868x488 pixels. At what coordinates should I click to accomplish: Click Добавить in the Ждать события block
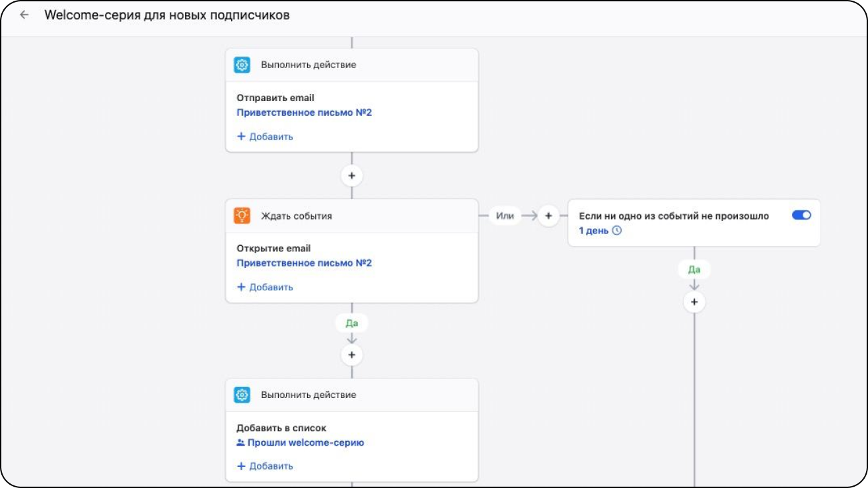[265, 287]
